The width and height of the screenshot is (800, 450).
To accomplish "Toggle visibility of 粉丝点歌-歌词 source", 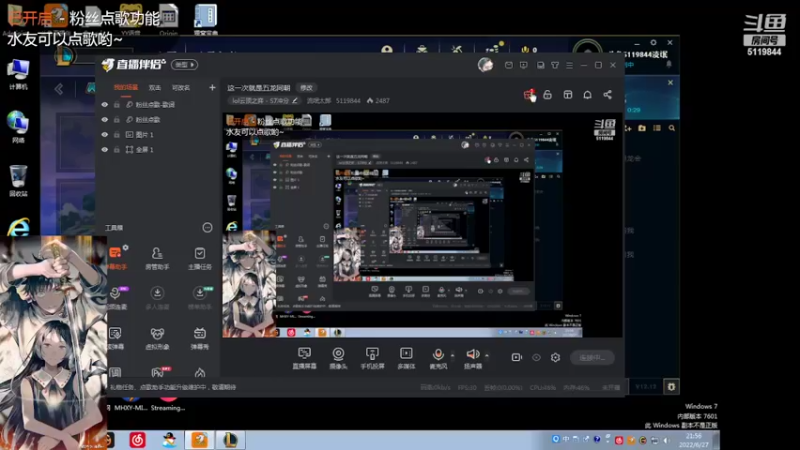I will 105,105.
